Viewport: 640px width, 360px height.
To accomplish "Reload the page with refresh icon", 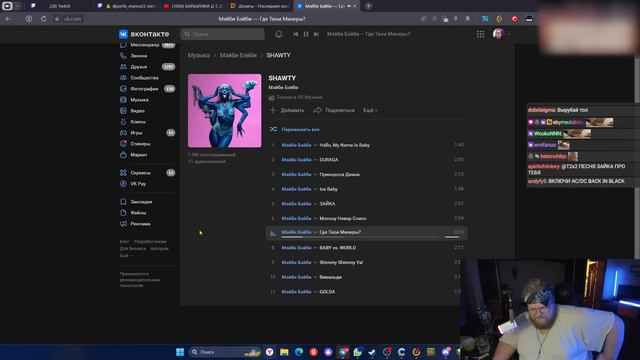I will point(43,19).
